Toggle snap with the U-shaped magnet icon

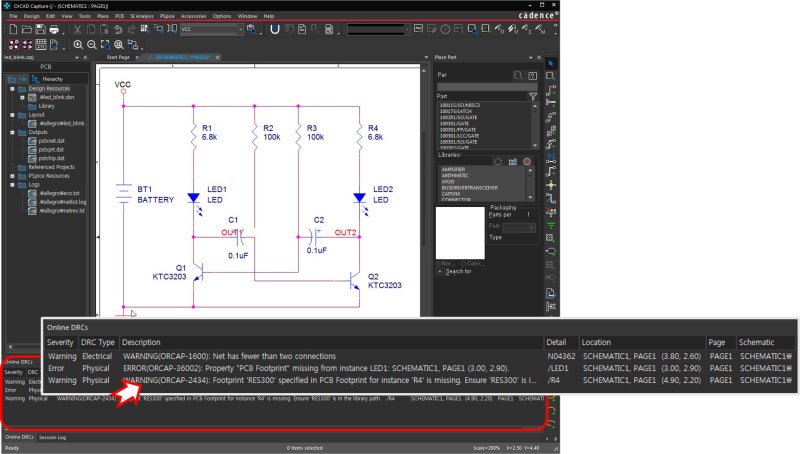click(x=275, y=30)
